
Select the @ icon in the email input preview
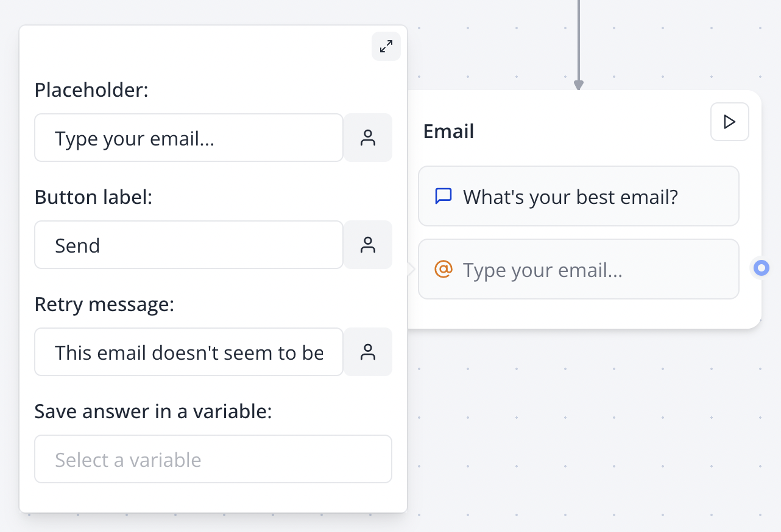point(443,269)
